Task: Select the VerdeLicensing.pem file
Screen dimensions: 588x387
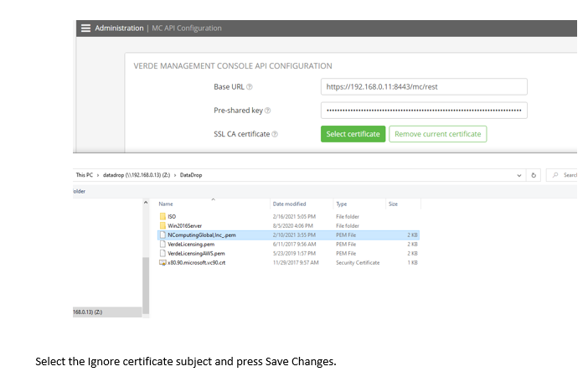Action: [x=192, y=244]
